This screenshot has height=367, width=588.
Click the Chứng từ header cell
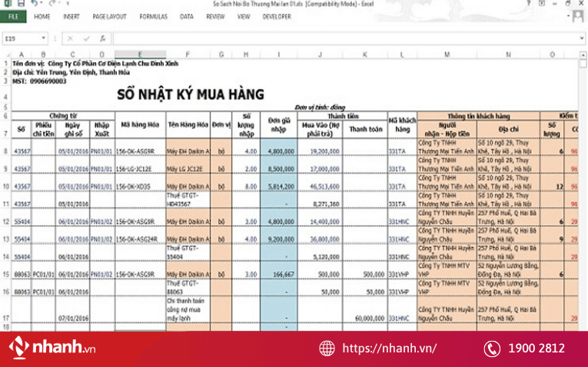[63, 116]
